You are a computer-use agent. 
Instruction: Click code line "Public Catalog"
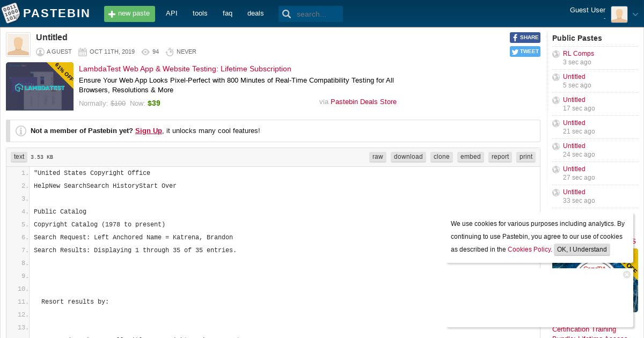[x=60, y=212]
